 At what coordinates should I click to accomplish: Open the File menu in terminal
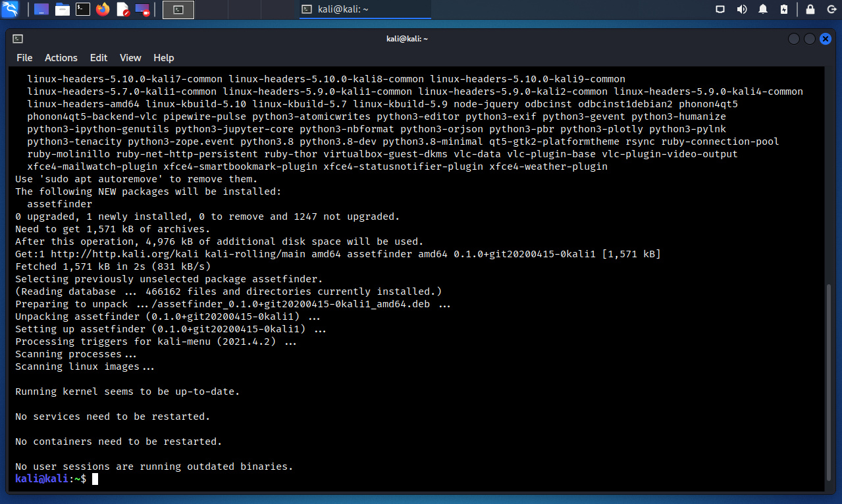tap(24, 58)
